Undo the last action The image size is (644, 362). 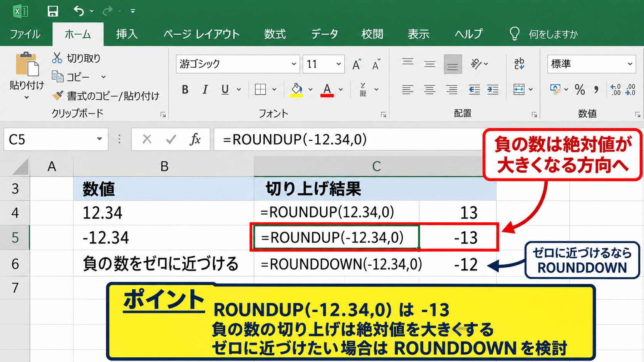[x=79, y=11]
